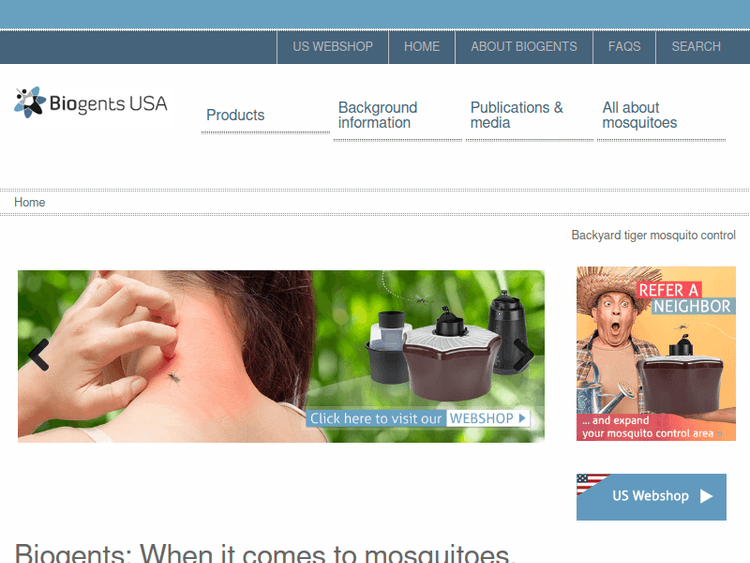The image size is (750, 563).
Task: Click 'Click here to visit our WEBSHOP'
Action: pos(418,419)
